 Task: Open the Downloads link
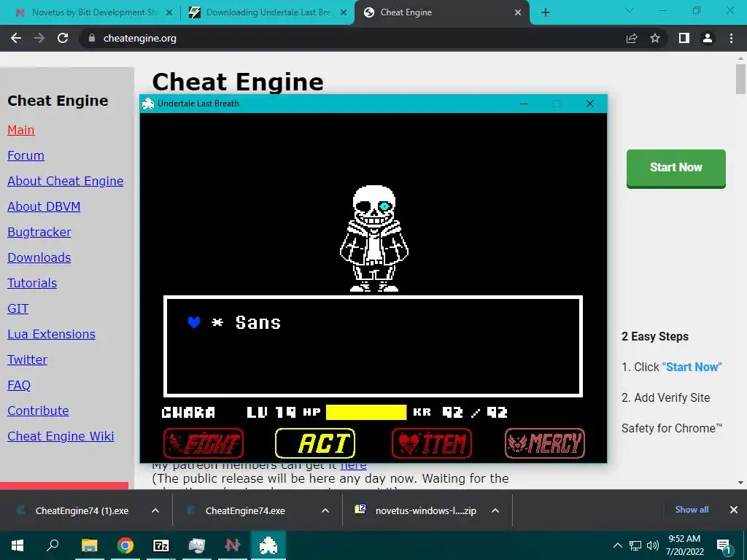[39, 257]
